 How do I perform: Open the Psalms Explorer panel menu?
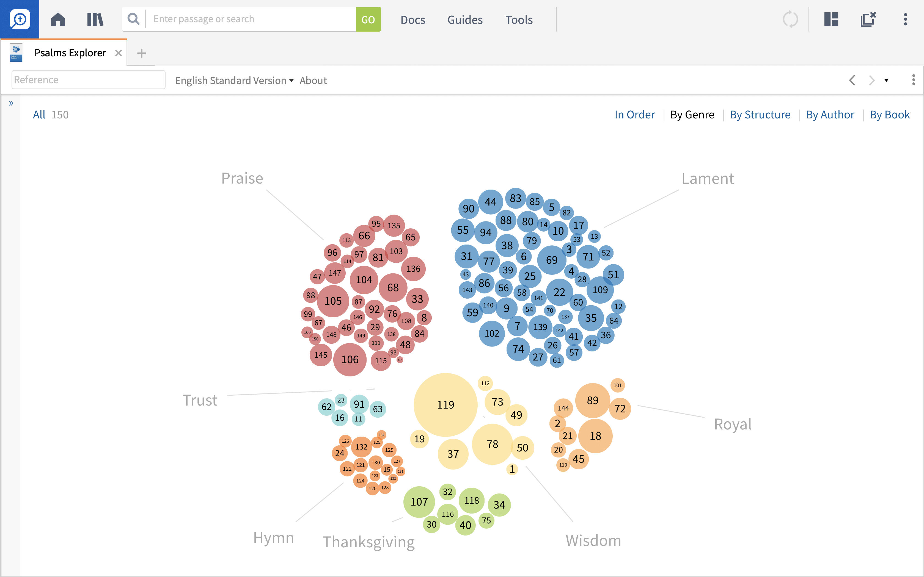click(913, 80)
